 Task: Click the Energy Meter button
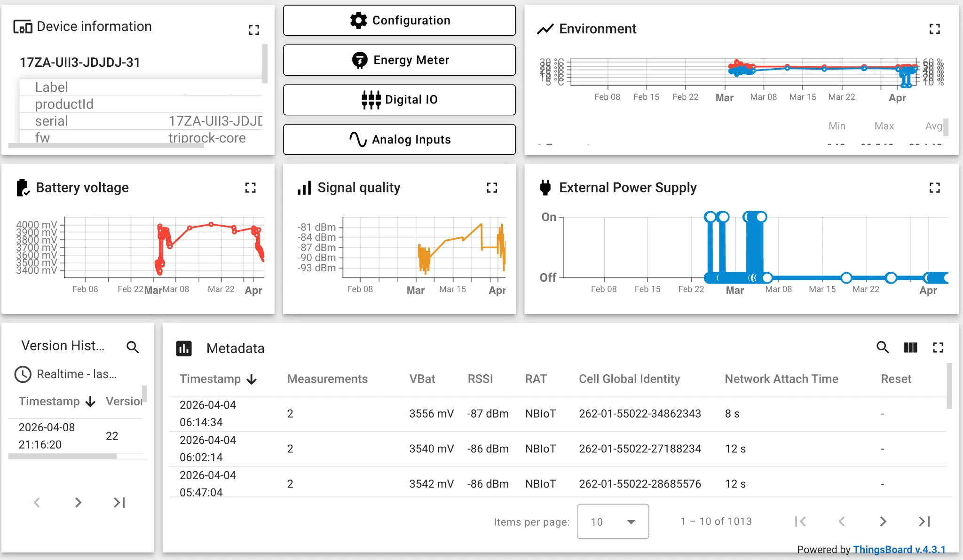[x=399, y=60]
